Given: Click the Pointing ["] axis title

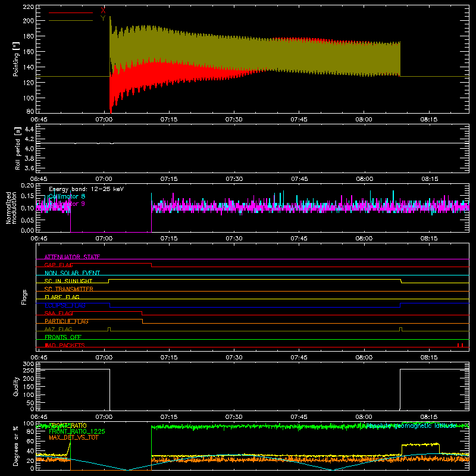Looking at the screenshot, I should point(16,59).
